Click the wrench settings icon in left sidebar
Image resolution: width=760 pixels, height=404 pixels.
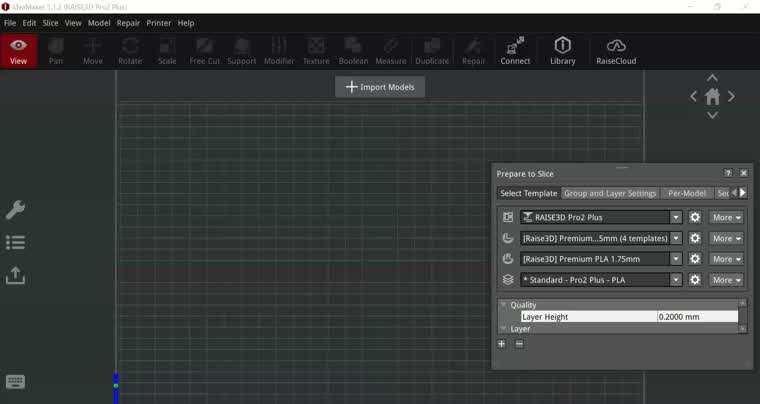tap(16, 210)
